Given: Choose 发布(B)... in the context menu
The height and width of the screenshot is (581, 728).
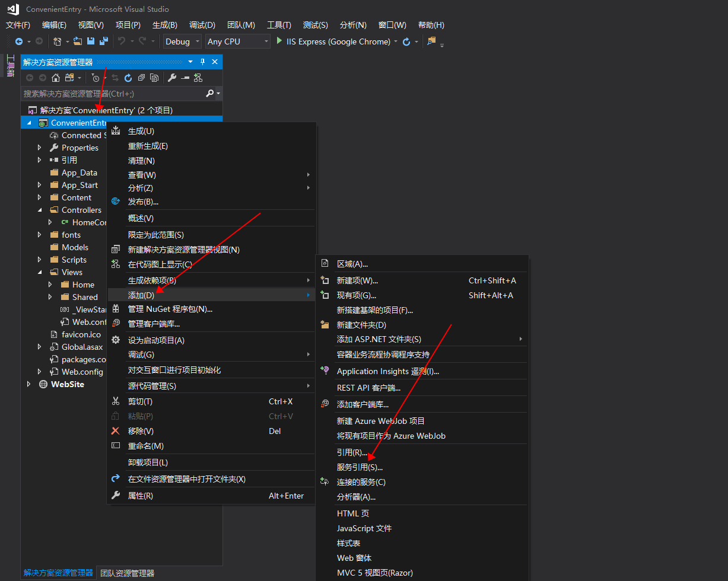Looking at the screenshot, I should 211,202.
